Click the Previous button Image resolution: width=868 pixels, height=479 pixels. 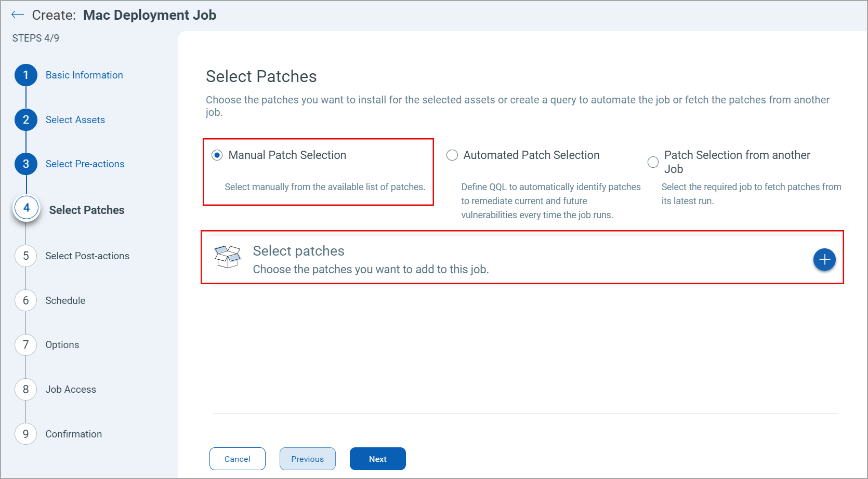[307, 459]
